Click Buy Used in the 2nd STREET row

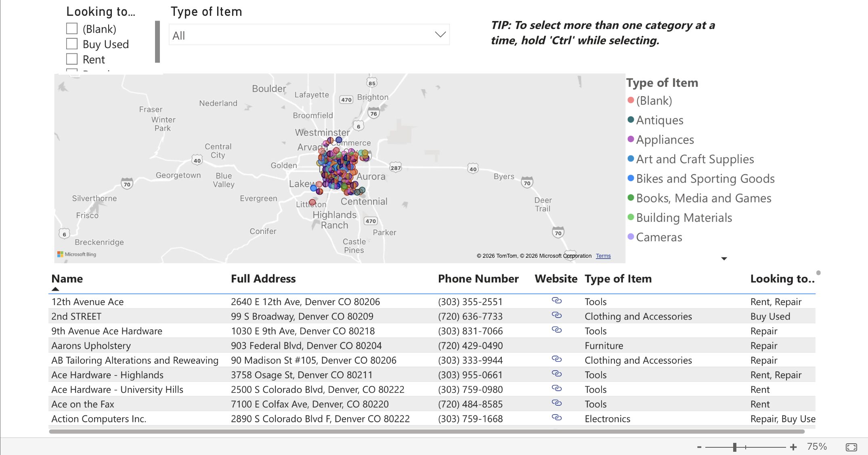click(x=770, y=316)
